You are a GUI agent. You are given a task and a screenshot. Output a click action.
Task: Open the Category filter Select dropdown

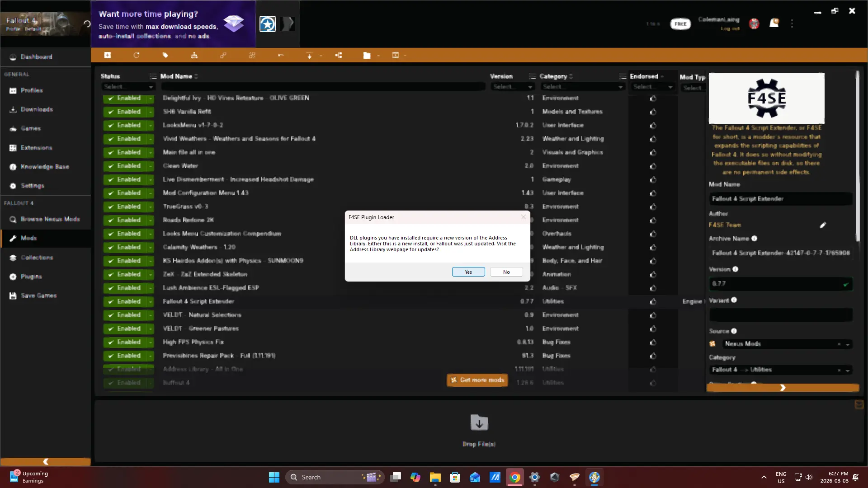[583, 87]
